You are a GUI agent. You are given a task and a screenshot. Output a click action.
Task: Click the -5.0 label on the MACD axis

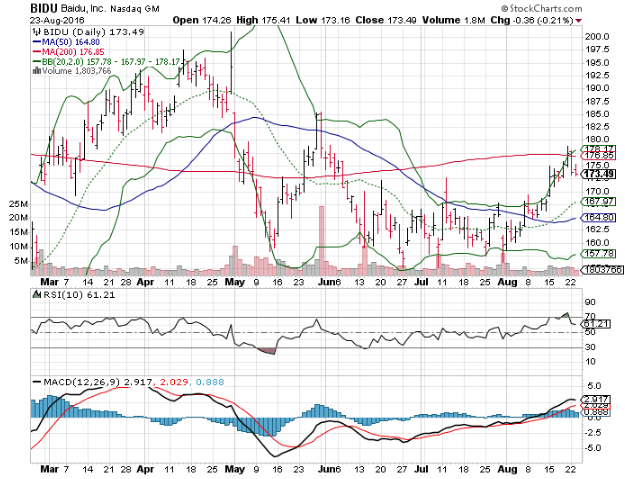[x=593, y=448]
